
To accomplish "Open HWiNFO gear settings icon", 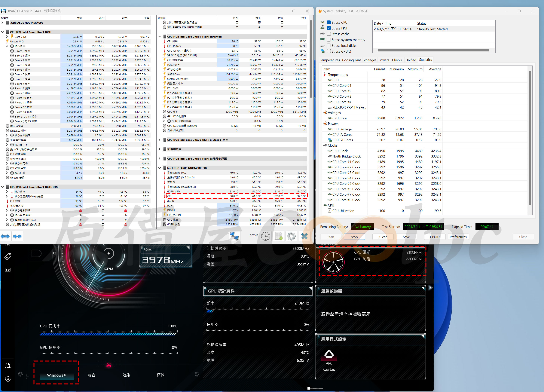I will pos(291,236).
